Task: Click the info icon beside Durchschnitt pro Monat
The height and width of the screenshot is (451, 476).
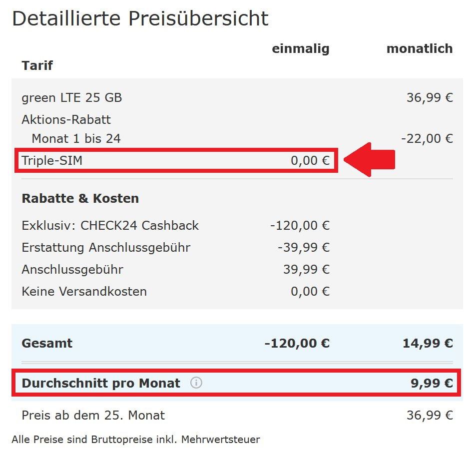Action: 196,383
